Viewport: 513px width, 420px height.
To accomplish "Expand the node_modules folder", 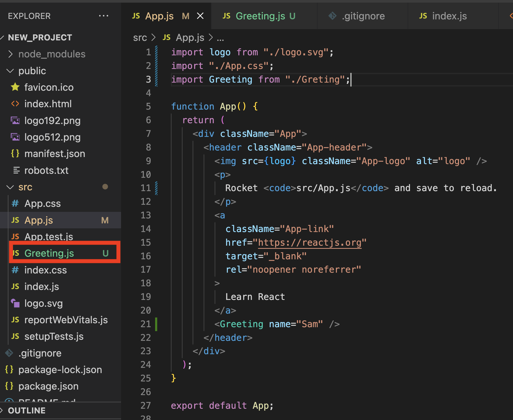I will [10, 54].
